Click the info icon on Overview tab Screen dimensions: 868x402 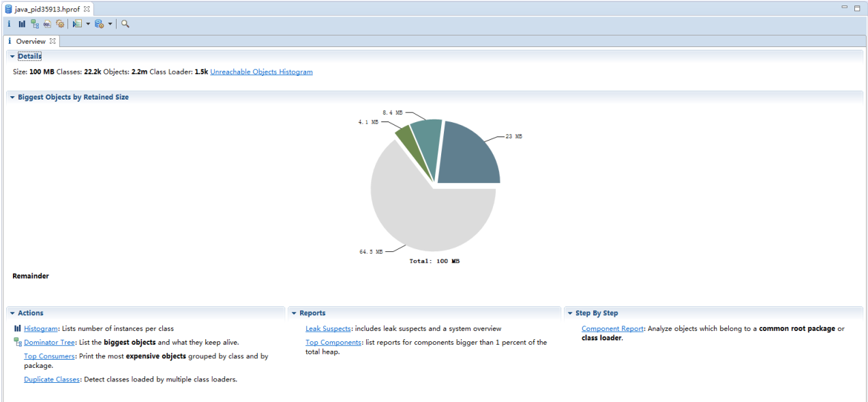tap(10, 41)
